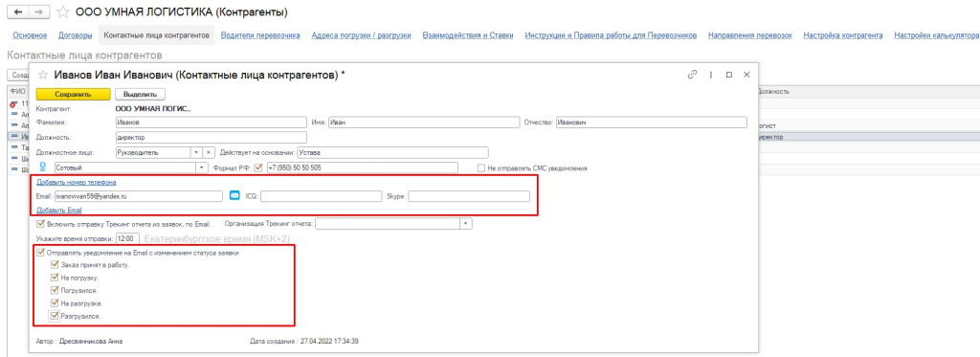
Task: Open the Водители перевозчика tab
Action: point(260,35)
